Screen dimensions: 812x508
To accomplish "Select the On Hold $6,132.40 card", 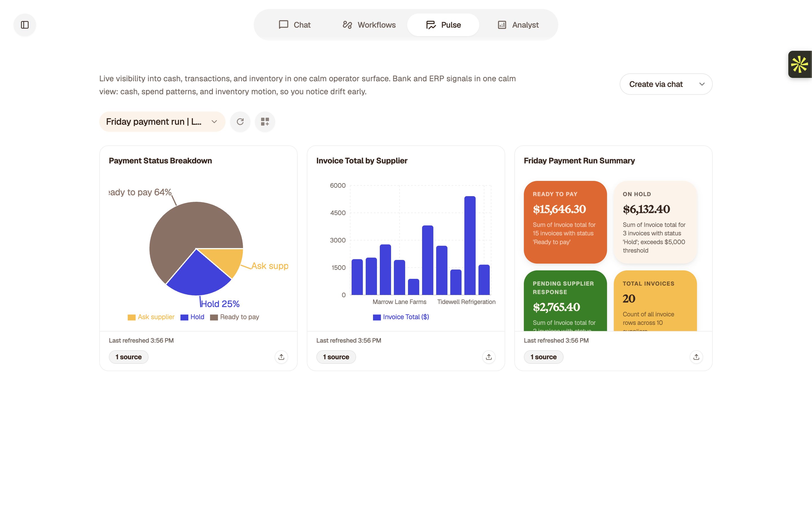I will 655,222.
